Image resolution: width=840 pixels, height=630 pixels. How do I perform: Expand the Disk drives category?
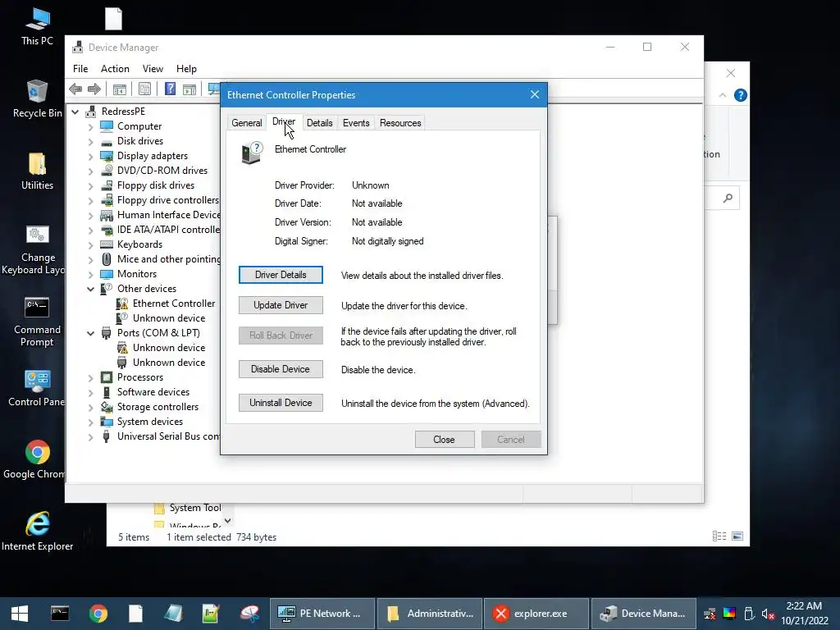point(90,141)
